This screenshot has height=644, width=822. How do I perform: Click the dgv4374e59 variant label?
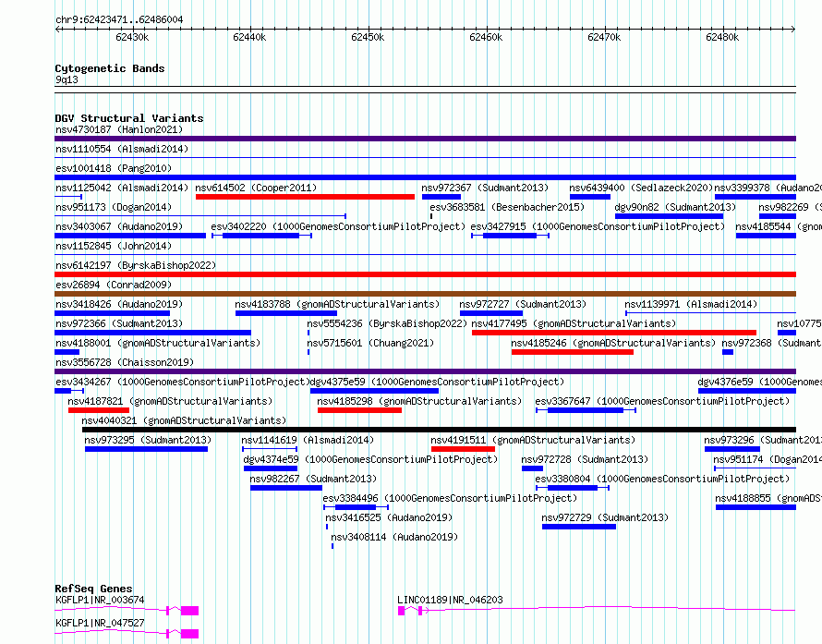(370, 459)
